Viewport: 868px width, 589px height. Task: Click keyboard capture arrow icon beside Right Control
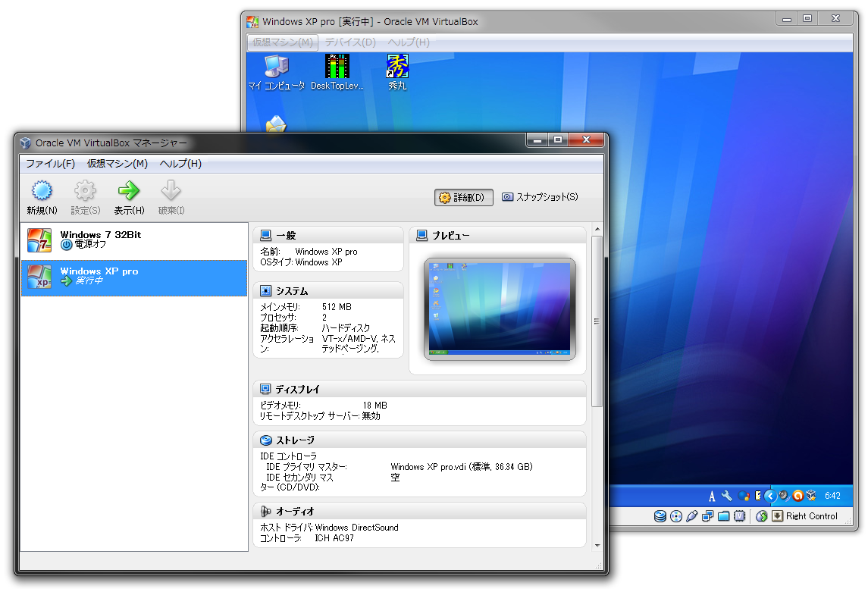777,516
